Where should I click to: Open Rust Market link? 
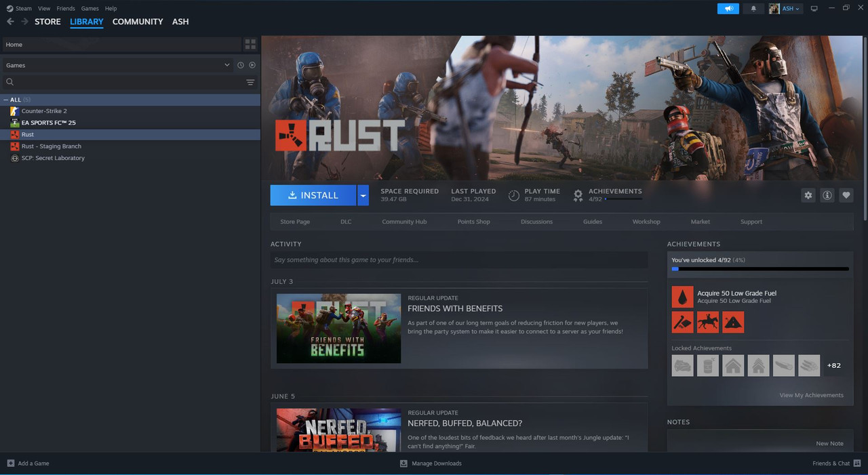click(x=701, y=222)
